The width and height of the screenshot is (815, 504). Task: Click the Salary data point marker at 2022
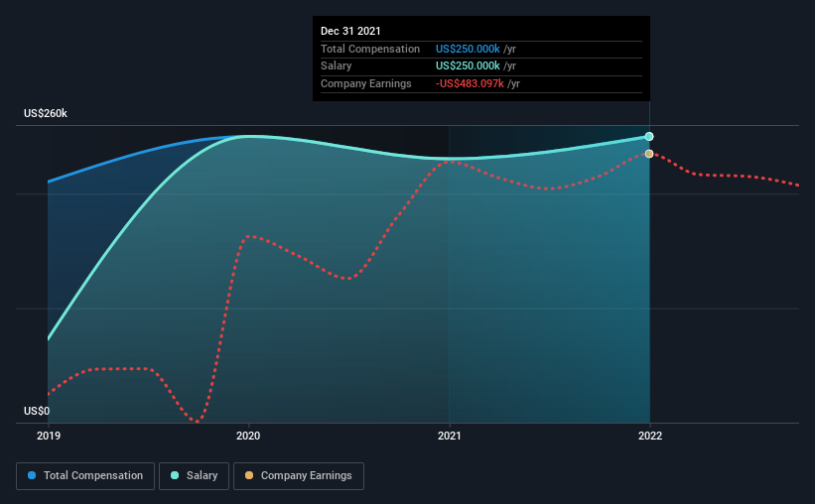(x=649, y=137)
